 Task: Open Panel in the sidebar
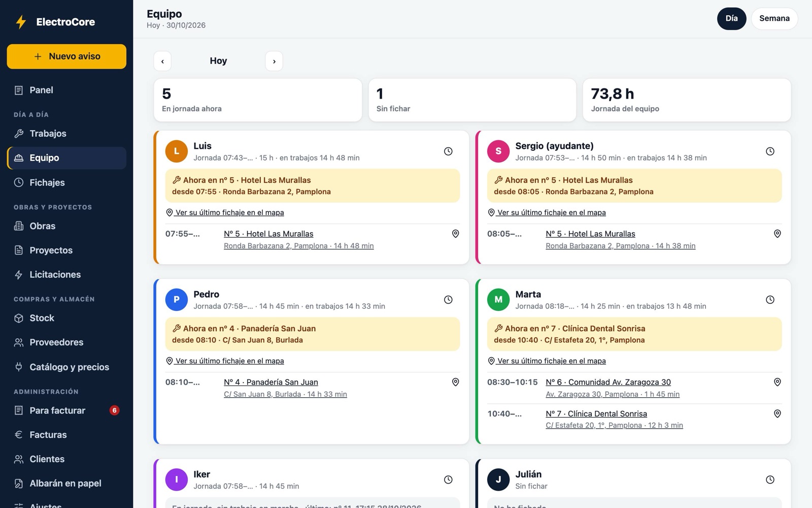click(66, 90)
